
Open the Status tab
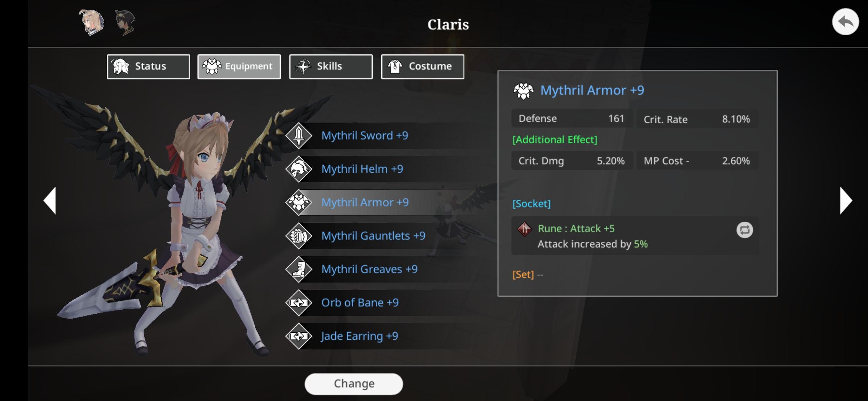click(148, 67)
